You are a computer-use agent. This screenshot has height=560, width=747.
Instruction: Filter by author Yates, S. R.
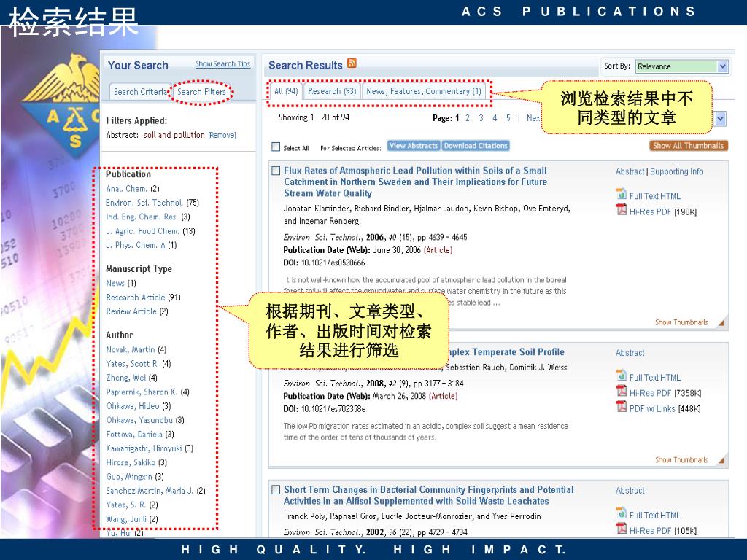click(125, 505)
